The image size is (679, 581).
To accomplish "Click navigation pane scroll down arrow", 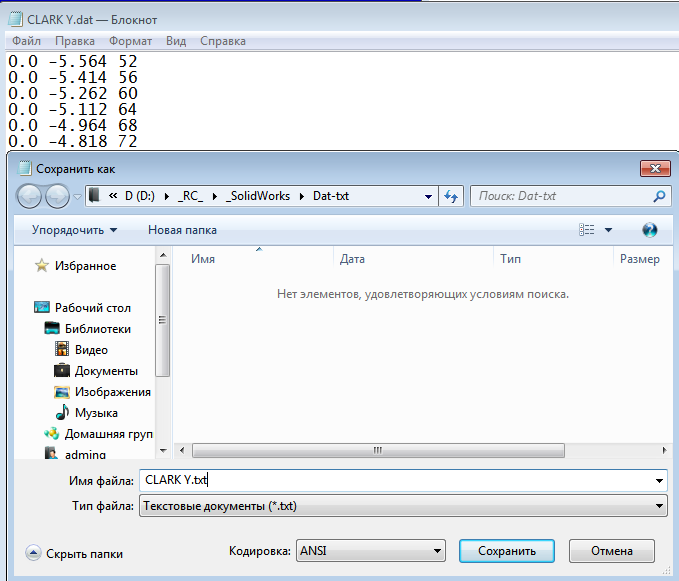I will coord(163,451).
